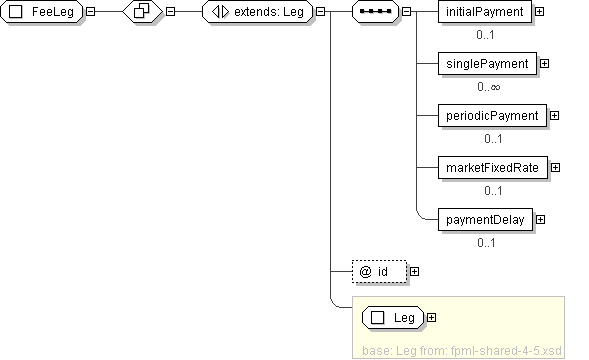The height and width of the screenshot is (360, 589).
Task: Collapse the complex content node
Action: coord(171,12)
